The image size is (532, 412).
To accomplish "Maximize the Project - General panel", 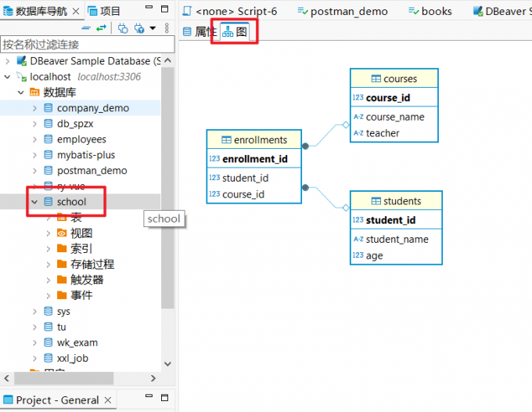I will pos(164,397).
